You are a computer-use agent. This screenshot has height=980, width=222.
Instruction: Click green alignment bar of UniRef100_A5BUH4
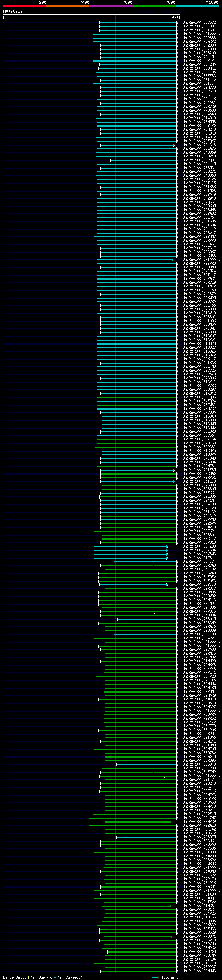point(139,615)
